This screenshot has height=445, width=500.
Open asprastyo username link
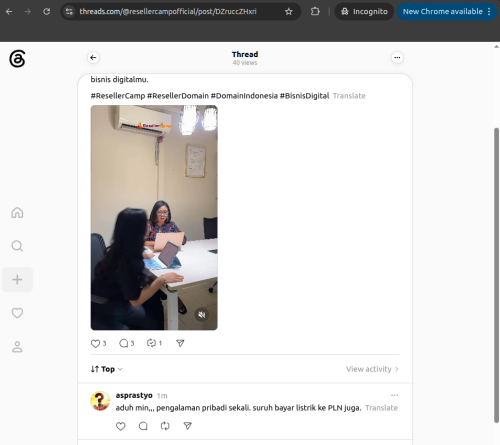click(x=134, y=395)
